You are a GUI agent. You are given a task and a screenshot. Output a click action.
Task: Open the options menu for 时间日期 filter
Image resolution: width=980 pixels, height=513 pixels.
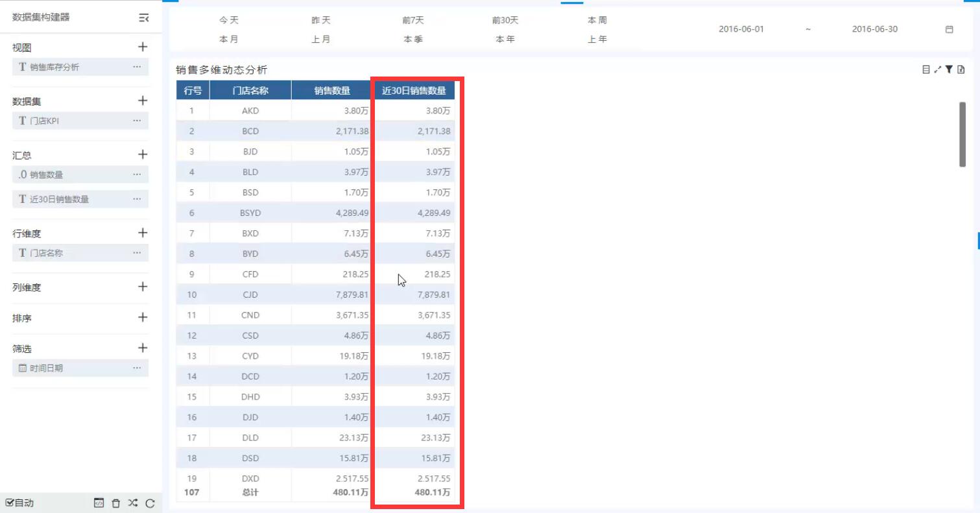tap(137, 368)
